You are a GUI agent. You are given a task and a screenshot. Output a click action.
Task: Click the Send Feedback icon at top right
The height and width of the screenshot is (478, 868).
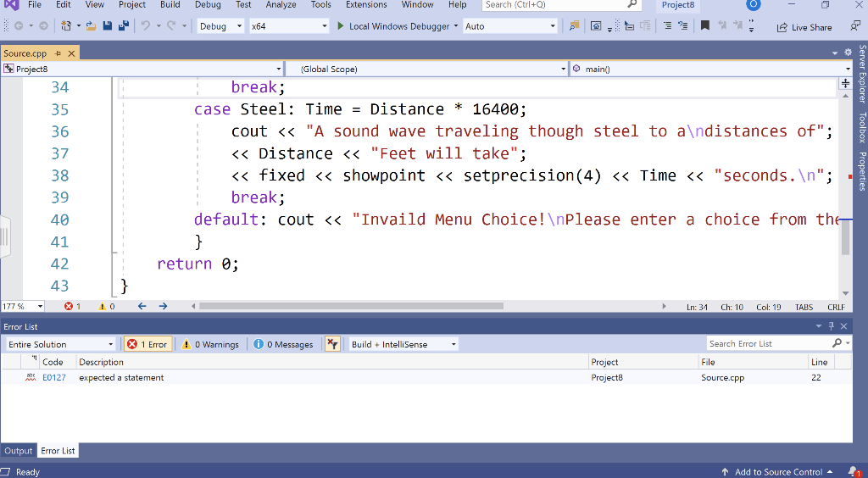[x=855, y=26]
